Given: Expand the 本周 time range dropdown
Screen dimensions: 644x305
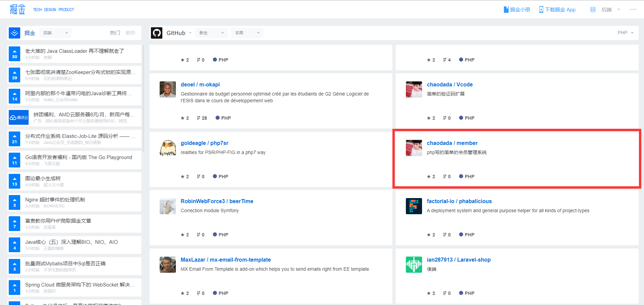Looking at the screenshot, I should click(x=247, y=33).
